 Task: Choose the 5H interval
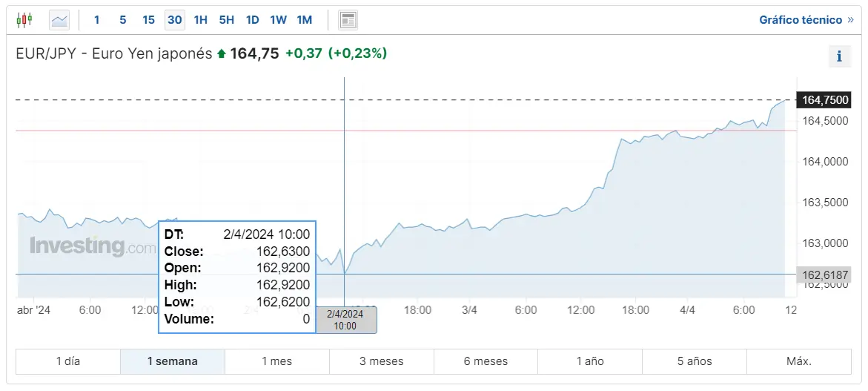pyautogui.click(x=226, y=20)
